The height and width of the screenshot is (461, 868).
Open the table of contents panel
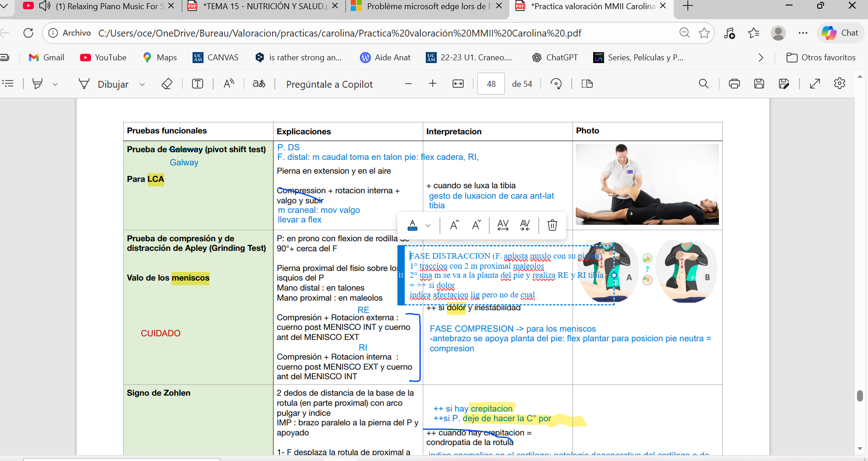8,84
